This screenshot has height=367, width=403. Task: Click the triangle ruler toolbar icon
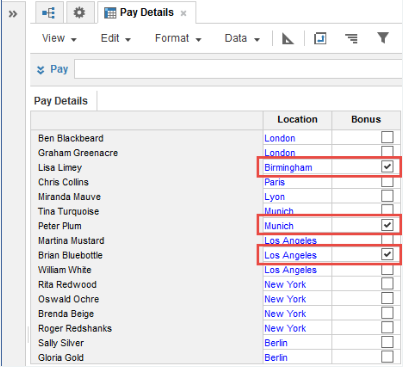(x=288, y=39)
